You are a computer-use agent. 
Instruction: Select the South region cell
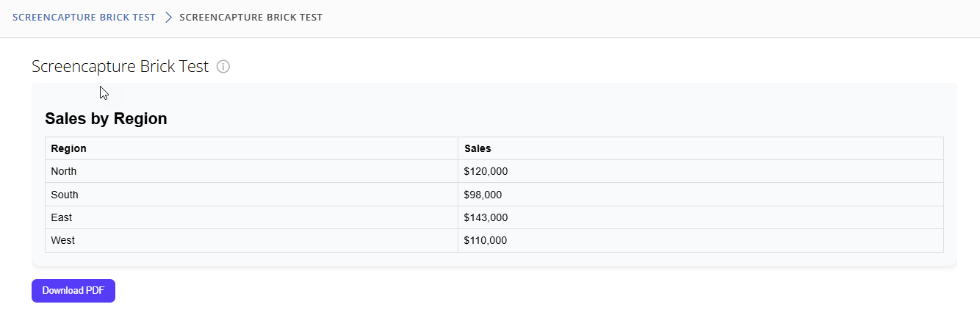coord(251,195)
